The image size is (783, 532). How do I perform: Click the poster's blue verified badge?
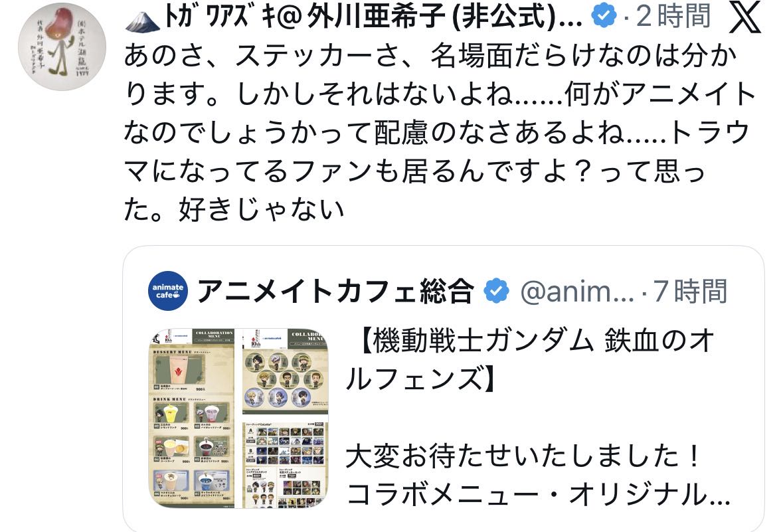604,16
